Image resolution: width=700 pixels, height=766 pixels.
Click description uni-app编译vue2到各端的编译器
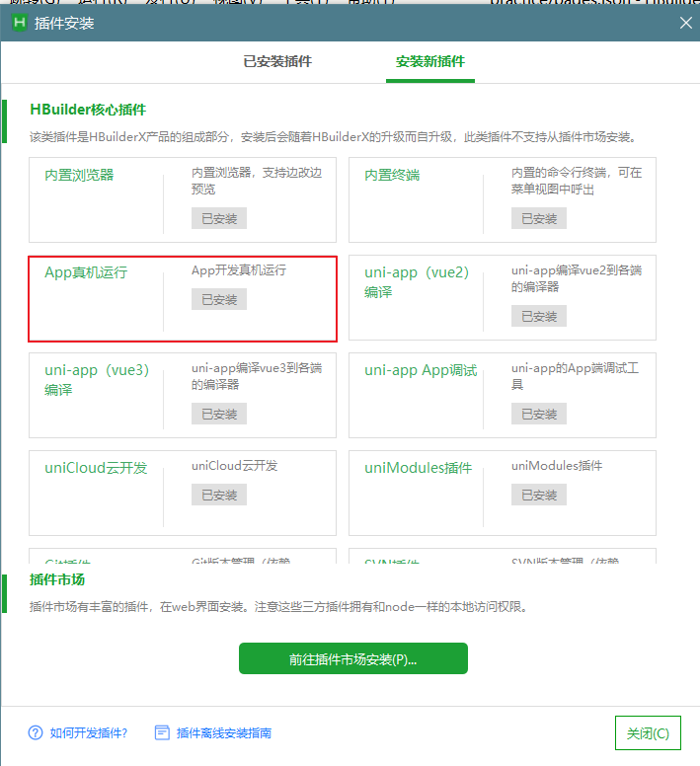click(x=577, y=278)
